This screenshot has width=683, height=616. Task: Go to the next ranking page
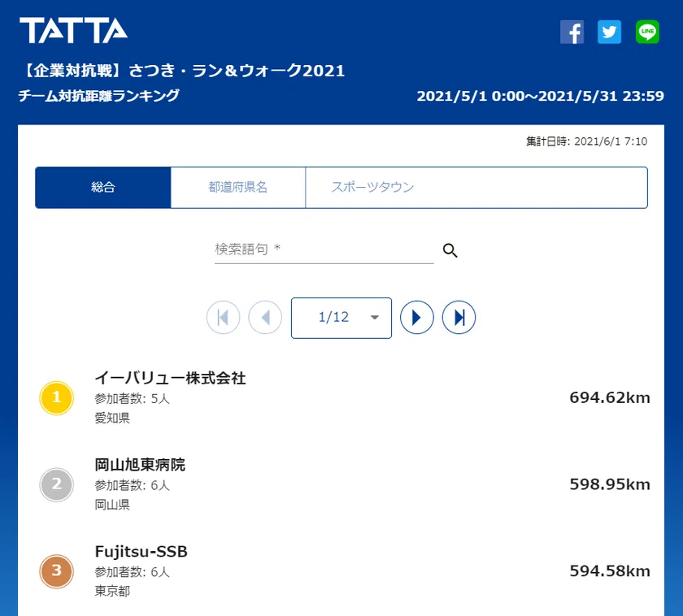417,318
